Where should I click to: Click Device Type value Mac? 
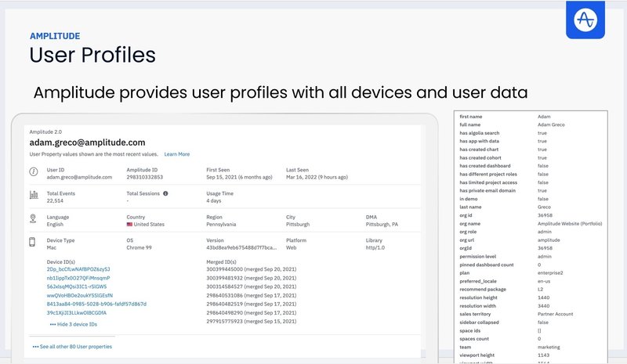coord(52,247)
